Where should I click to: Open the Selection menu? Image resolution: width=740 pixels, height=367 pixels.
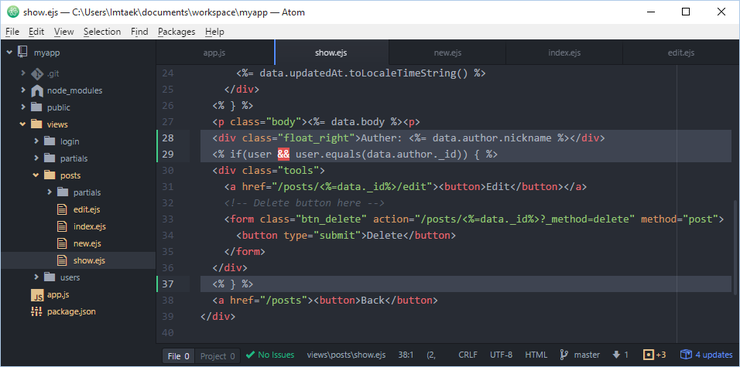(102, 32)
